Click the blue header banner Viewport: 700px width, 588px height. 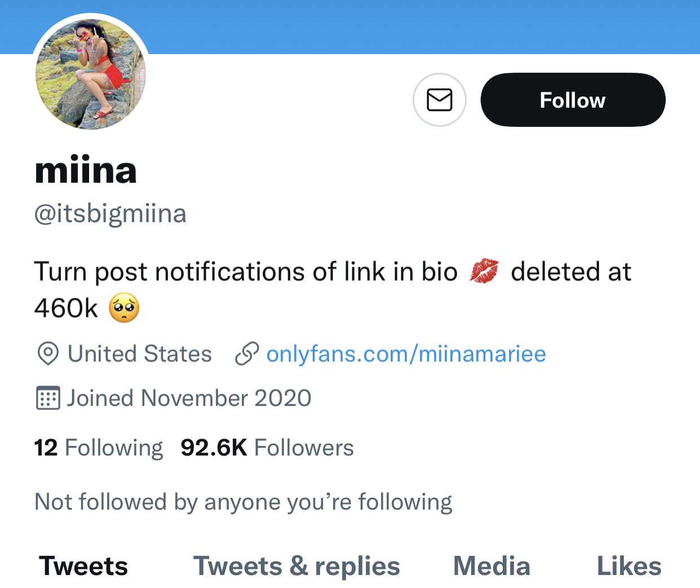(423, 26)
